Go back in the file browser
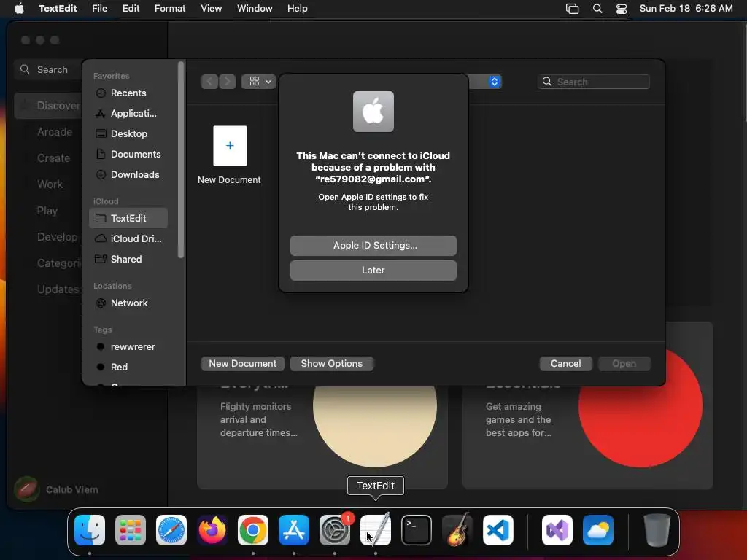747x560 pixels. click(x=209, y=82)
